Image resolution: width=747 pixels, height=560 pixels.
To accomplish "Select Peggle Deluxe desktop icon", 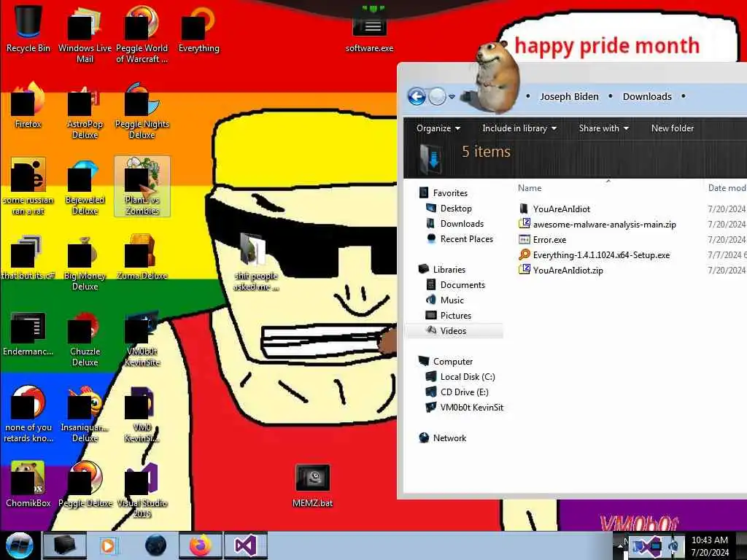I will coord(85,484).
